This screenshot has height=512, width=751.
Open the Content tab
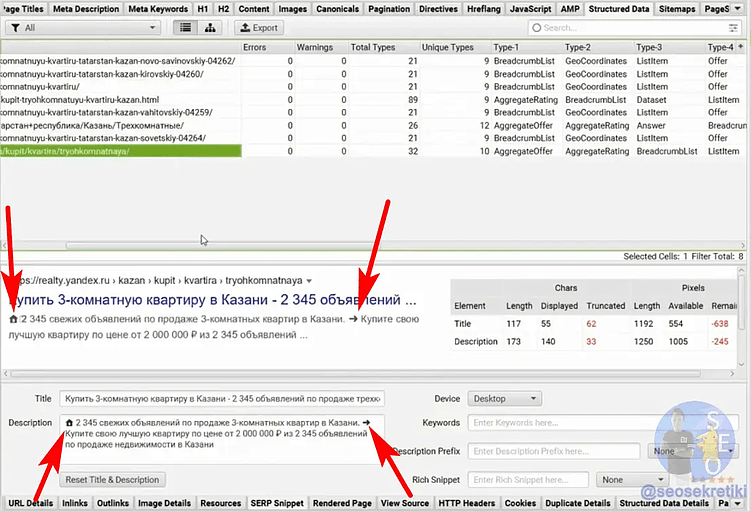pyautogui.click(x=254, y=9)
